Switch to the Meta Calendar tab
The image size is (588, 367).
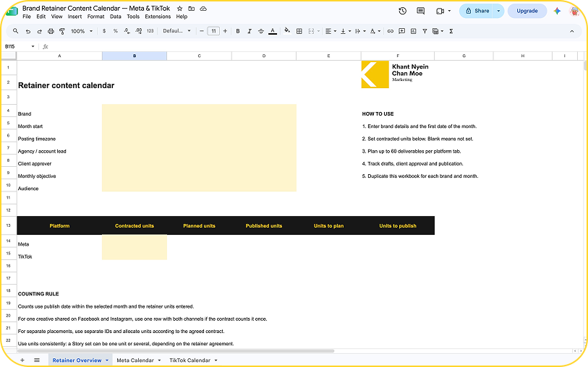click(135, 360)
